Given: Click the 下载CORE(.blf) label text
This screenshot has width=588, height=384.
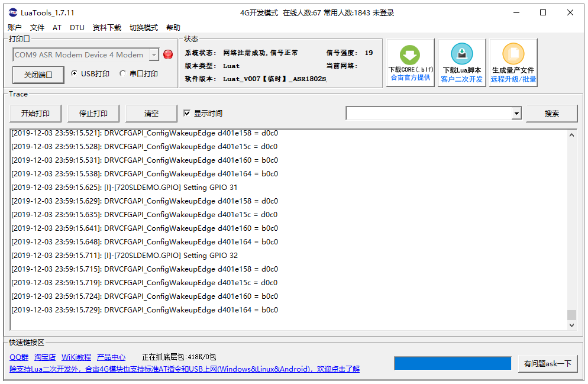Looking at the screenshot, I should 411,69.
